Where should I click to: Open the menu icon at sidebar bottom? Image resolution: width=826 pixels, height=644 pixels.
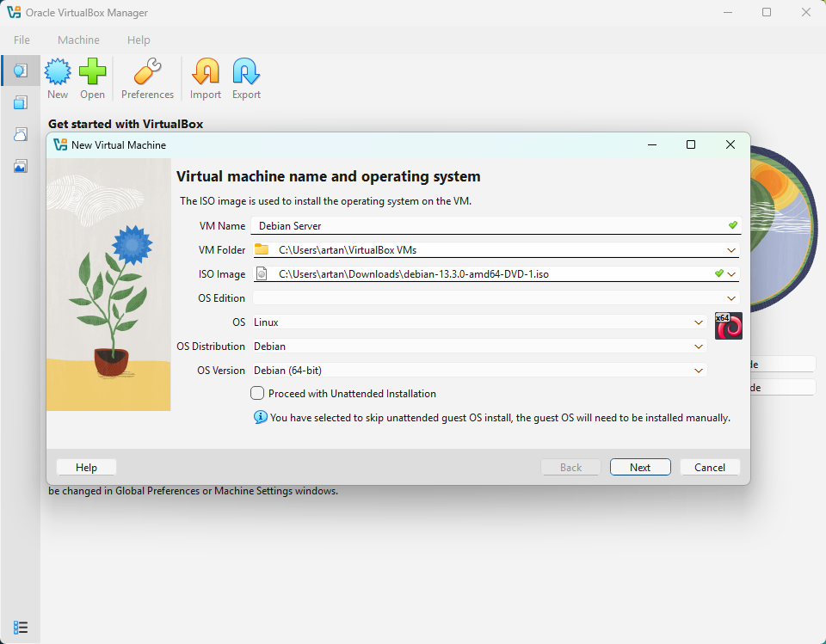click(x=22, y=627)
